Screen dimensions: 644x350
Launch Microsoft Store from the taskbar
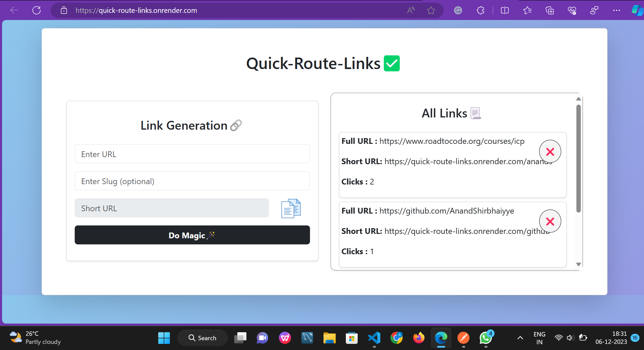352,338
